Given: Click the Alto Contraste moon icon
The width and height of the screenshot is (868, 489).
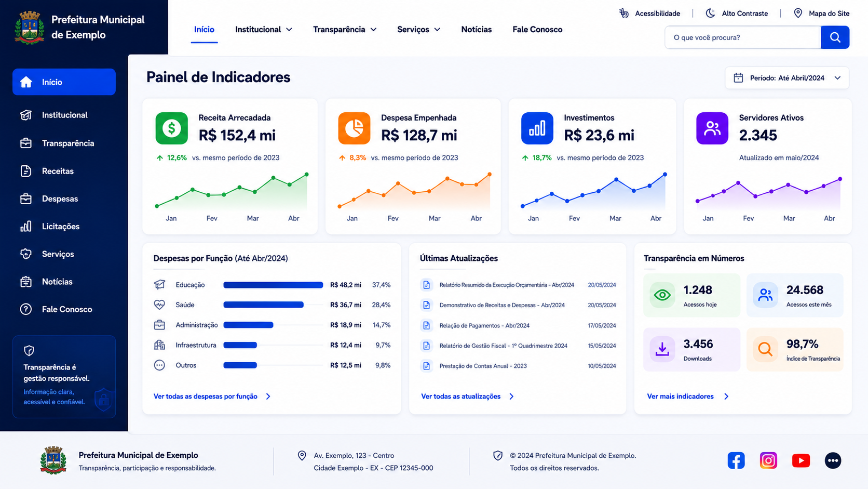Looking at the screenshot, I should point(711,13).
